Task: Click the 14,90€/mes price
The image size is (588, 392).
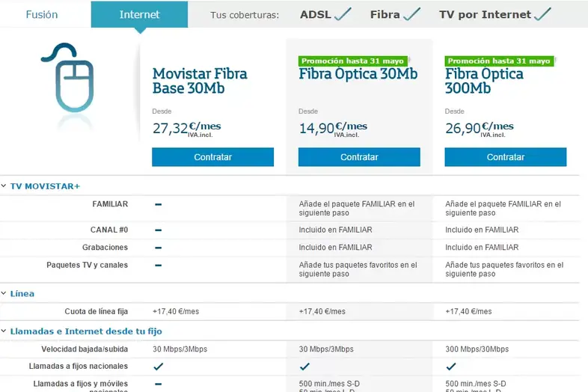Action: (333, 129)
